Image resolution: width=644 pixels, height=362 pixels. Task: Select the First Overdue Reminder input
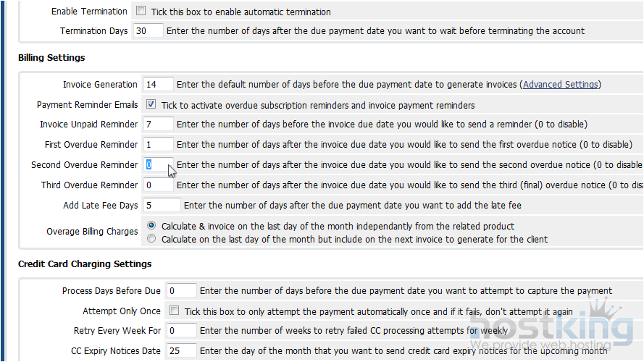159,145
